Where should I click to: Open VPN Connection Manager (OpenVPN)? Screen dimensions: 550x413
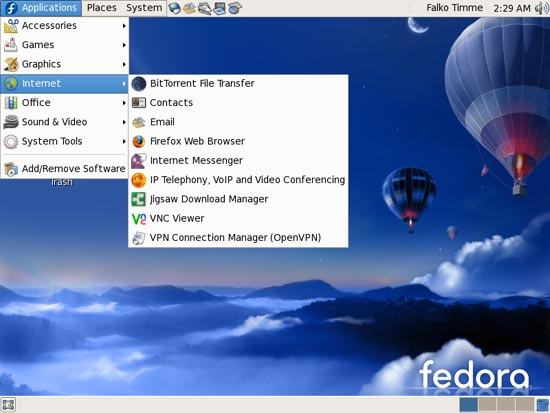click(239, 238)
